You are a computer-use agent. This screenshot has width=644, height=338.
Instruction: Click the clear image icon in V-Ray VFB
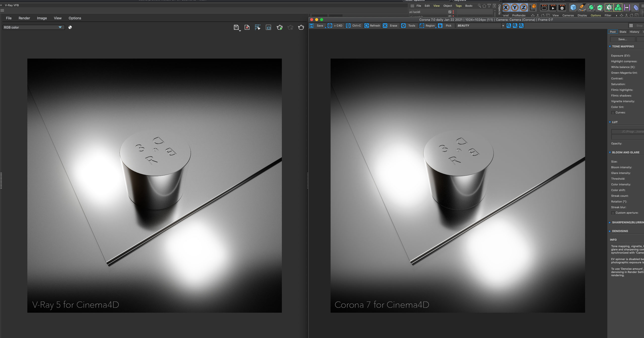click(247, 28)
